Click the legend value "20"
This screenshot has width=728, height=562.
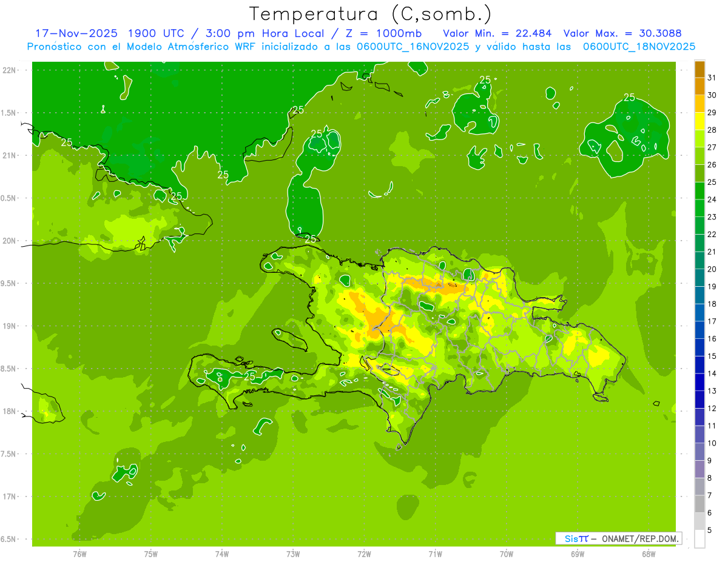pos(712,269)
